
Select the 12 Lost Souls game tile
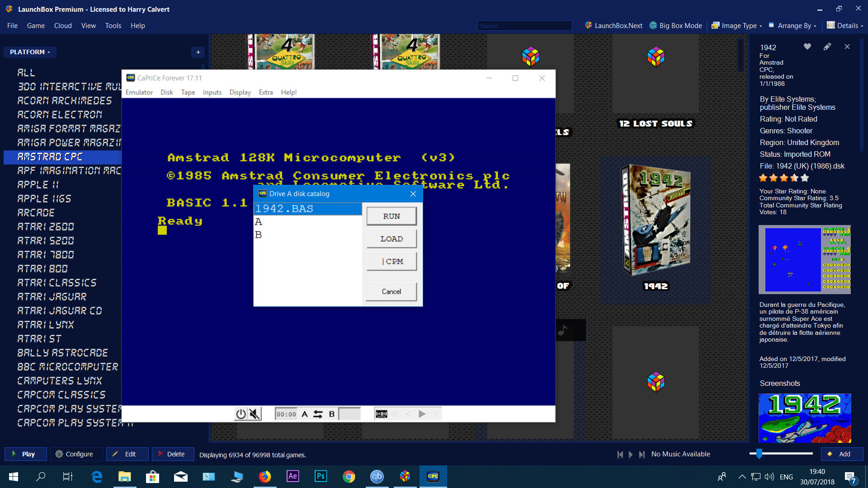[656, 81]
